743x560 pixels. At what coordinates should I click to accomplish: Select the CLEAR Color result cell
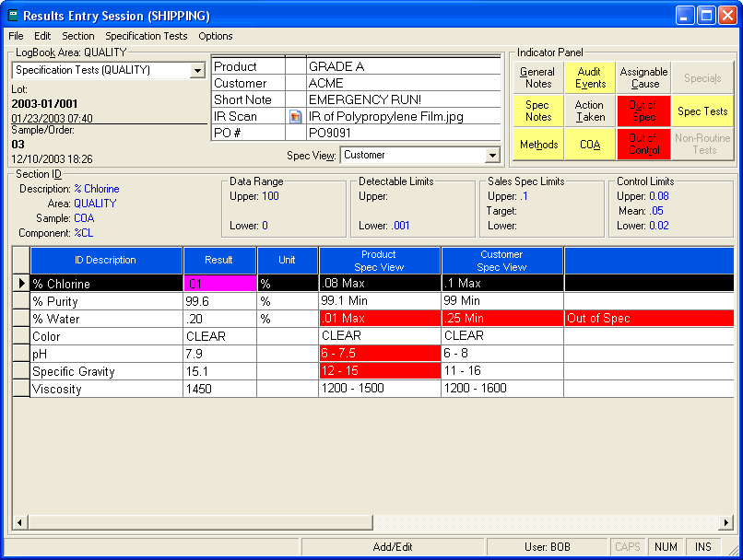tap(220, 336)
